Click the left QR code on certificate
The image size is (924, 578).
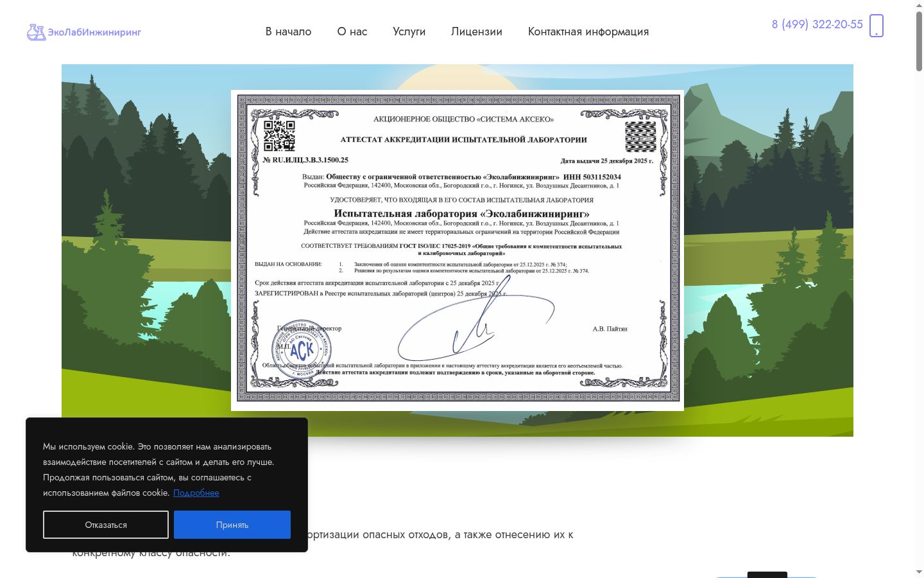click(x=279, y=136)
